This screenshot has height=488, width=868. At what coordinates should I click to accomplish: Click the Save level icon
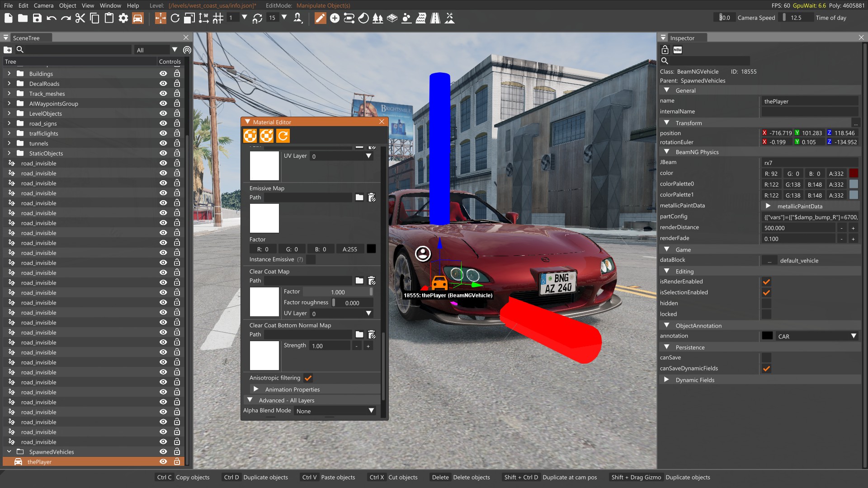pyautogui.click(x=37, y=18)
